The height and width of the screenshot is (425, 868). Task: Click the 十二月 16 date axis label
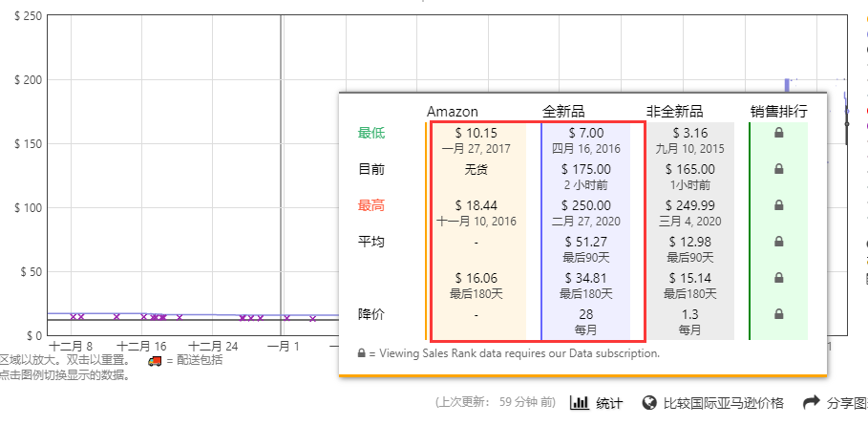(141, 347)
